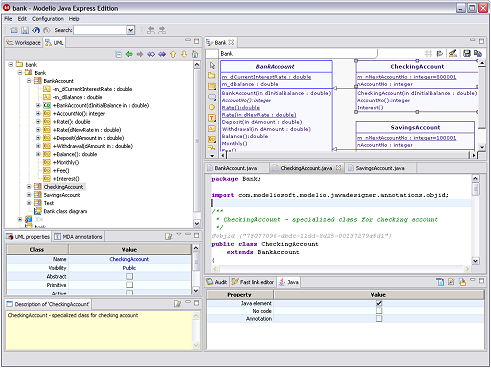The height and width of the screenshot is (368, 491).
Task: Collapse the root bank project node
Action: tap(11, 64)
